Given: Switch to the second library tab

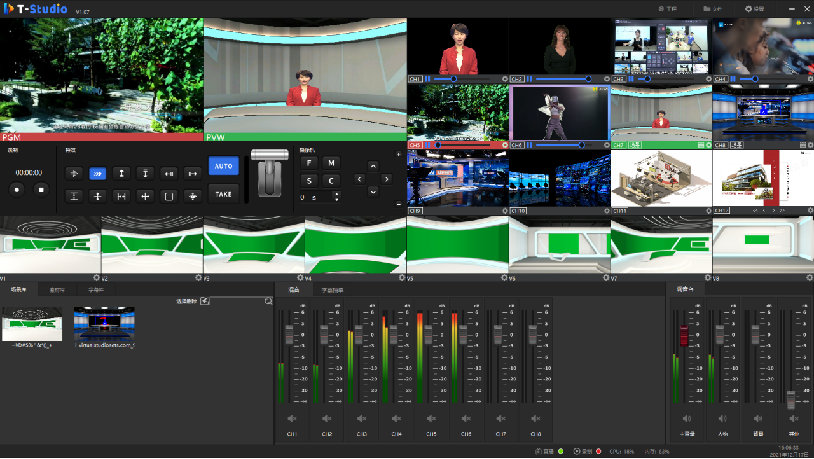Looking at the screenshot, I should click(x=57, y=289).
